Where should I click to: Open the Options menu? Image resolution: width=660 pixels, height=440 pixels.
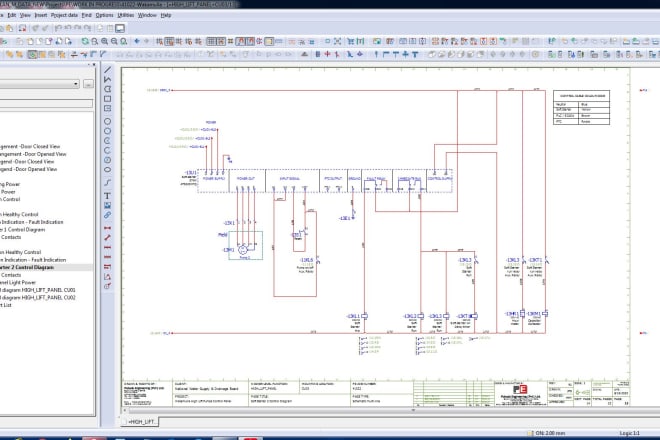point(104,15)
